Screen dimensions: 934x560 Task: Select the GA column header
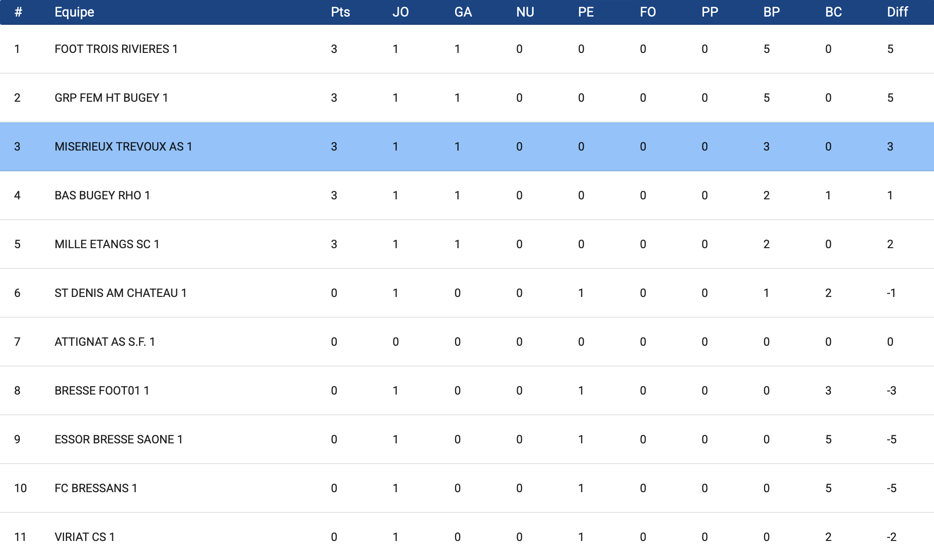pos(463,12)
